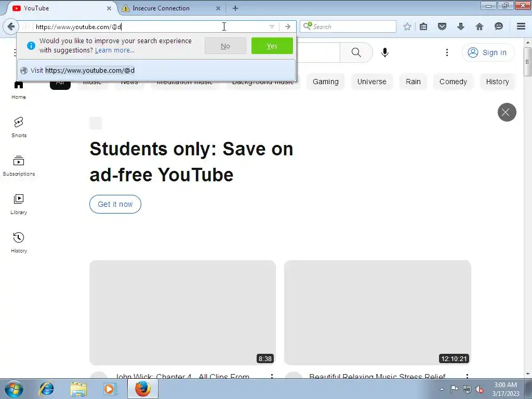Image resolution: width=532 pixels, height=399 pixels.
Task: Open John Wick video options menu
Action: click(x=272, y=376)
